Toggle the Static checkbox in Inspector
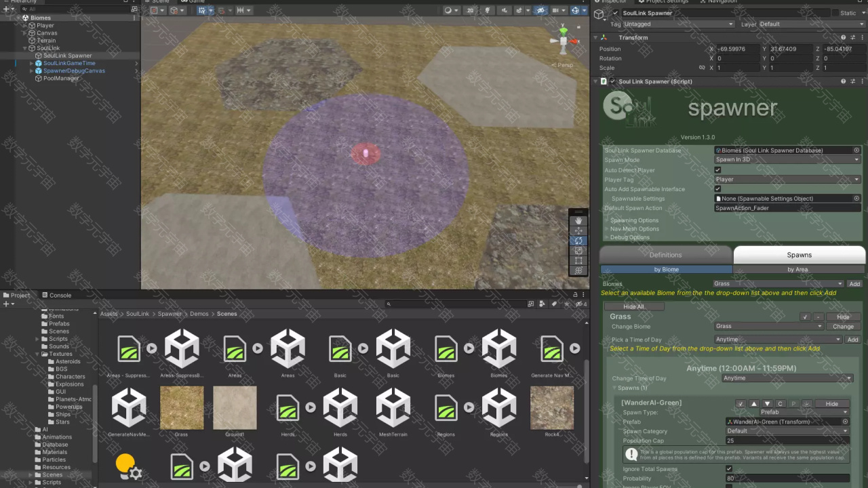868x488 pixels. tap(835, 13)
